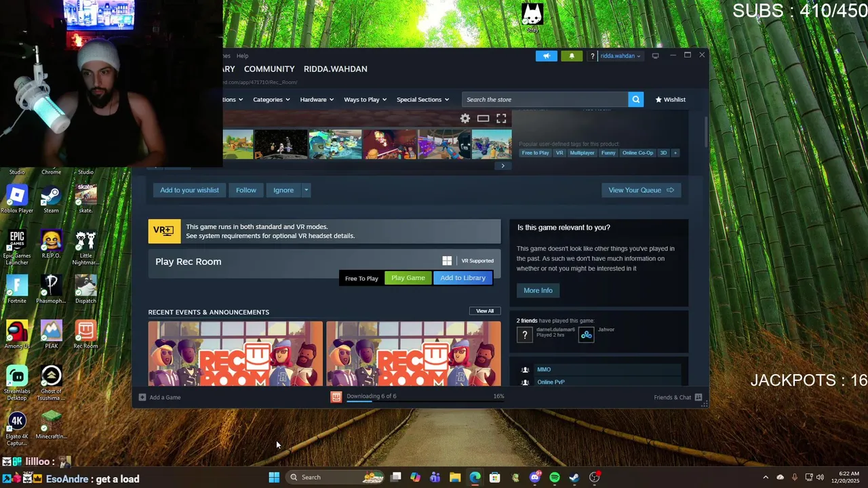This screenshot has height=488, width=868.
Task: Click the Ignore button
Action: 283,190
